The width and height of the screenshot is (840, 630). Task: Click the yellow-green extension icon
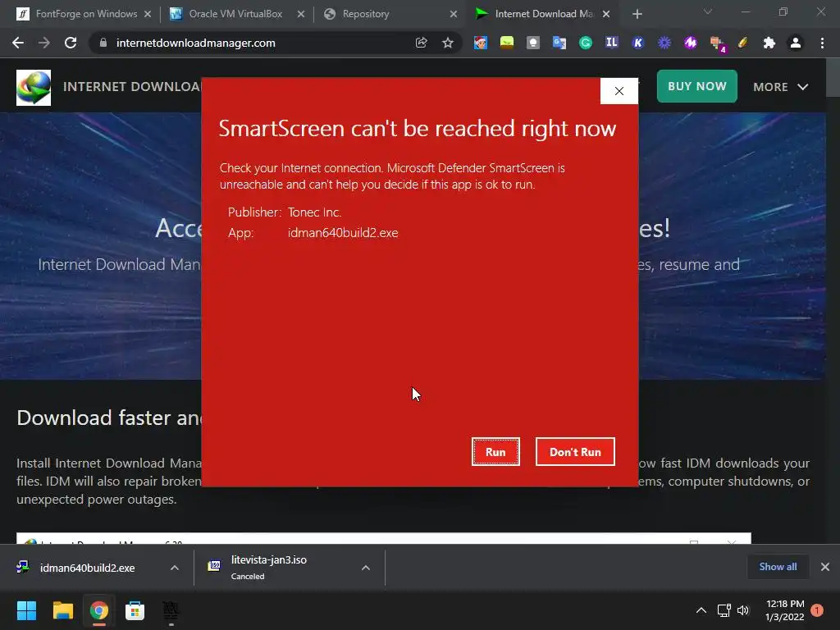(507, 43)
